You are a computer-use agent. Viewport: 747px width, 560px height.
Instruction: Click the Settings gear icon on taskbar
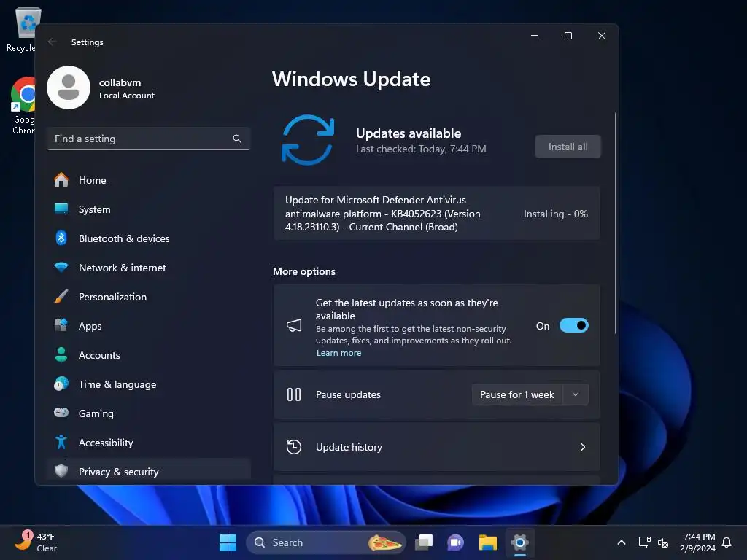(x=520, y=542)
